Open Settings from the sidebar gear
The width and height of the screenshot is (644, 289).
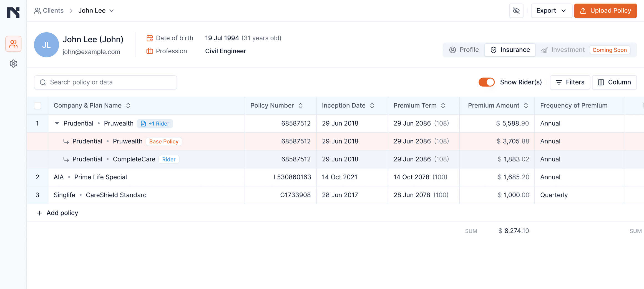[13, 64]
